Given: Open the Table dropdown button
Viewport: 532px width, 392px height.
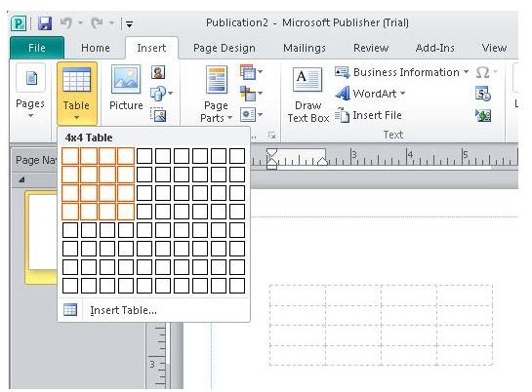Looking at the screenshot, I should coord(77,93).
